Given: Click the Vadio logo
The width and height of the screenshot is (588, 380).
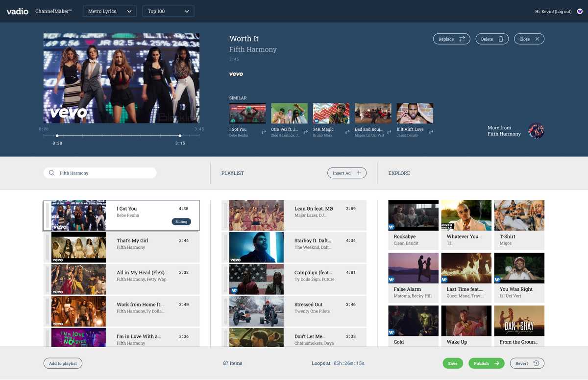Looking at the screenshot, I should coord(17,11).
